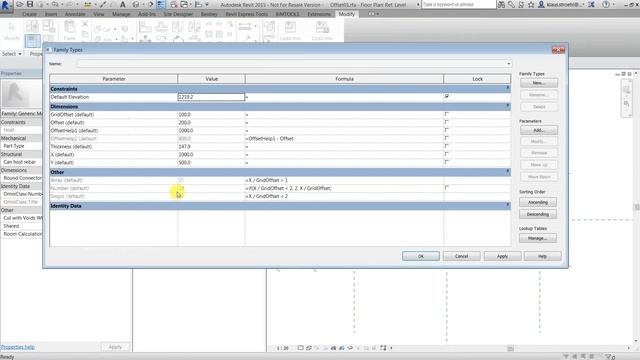The height and width of the screenshot is (360, 640).
Task: Click the star favorites icon
Action: (x=531, y=4)
